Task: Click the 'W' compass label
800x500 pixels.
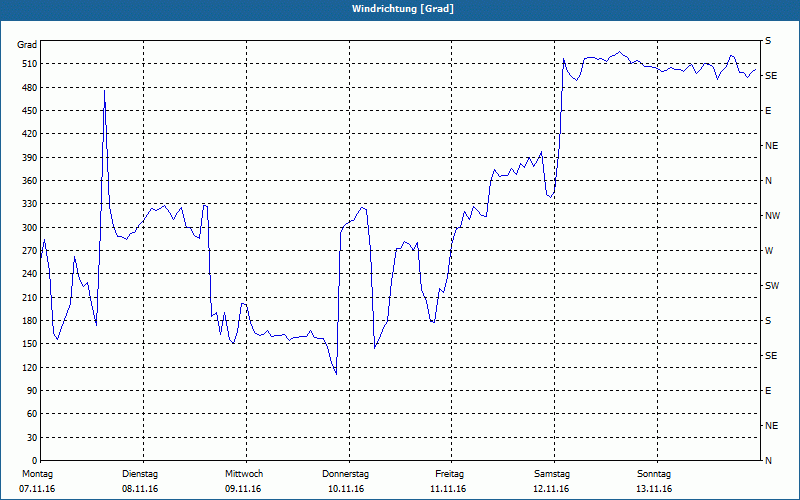Action: pos(769,251)
